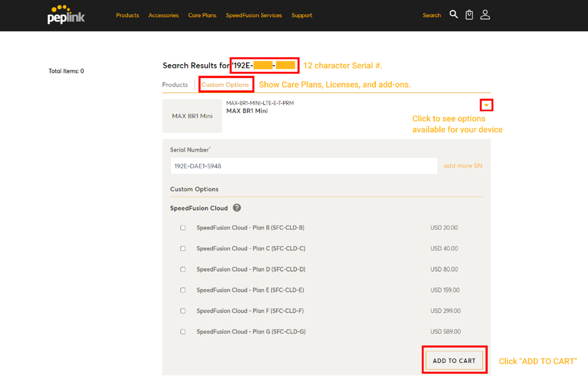Open the Support menu
The width and height of the screenshot is (588, 381).
[302, 15]
